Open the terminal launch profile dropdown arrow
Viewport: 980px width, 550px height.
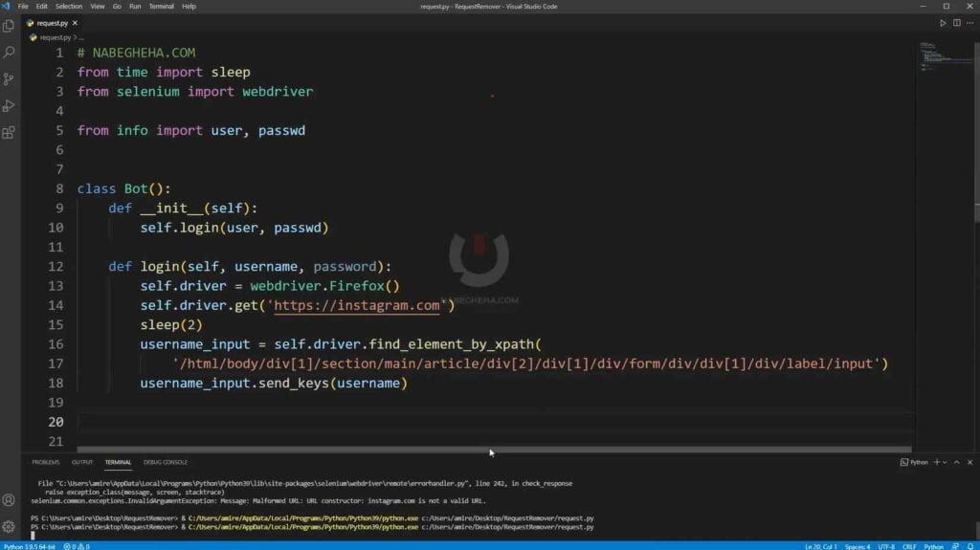[945, 462]
